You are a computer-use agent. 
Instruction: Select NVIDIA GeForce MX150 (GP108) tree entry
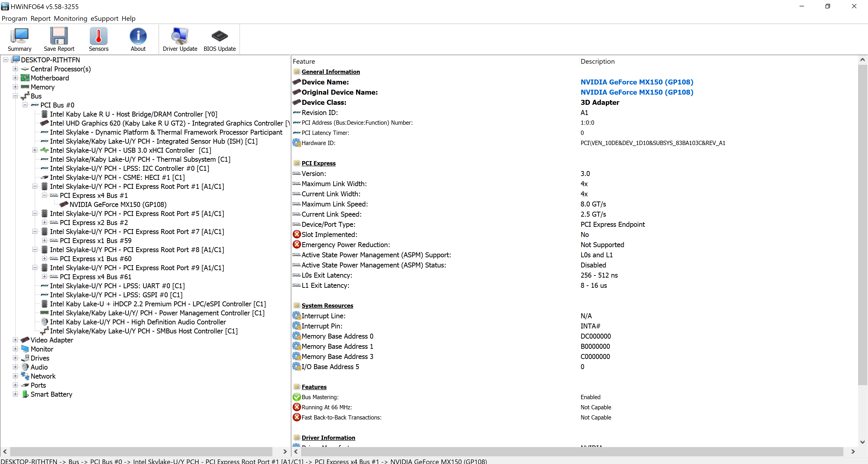tap(118, 205)
